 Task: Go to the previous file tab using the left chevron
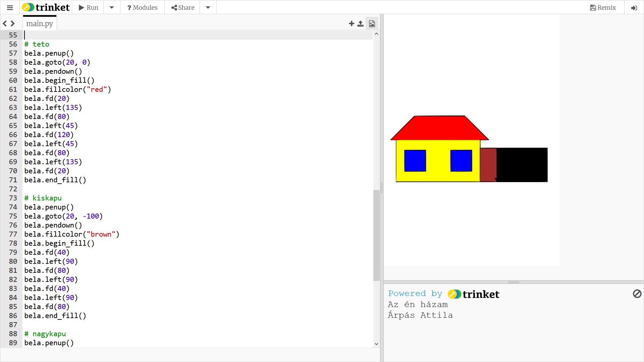tap(5, 23)
